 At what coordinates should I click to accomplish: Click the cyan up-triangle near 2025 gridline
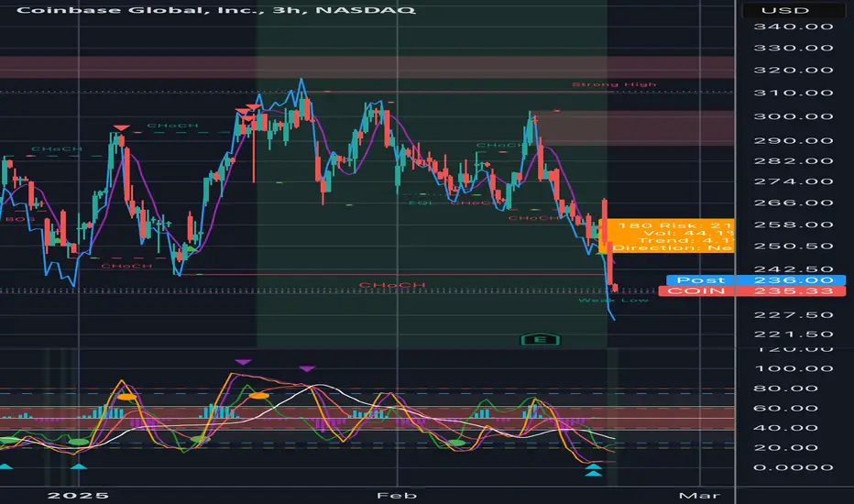click(79, 466)
